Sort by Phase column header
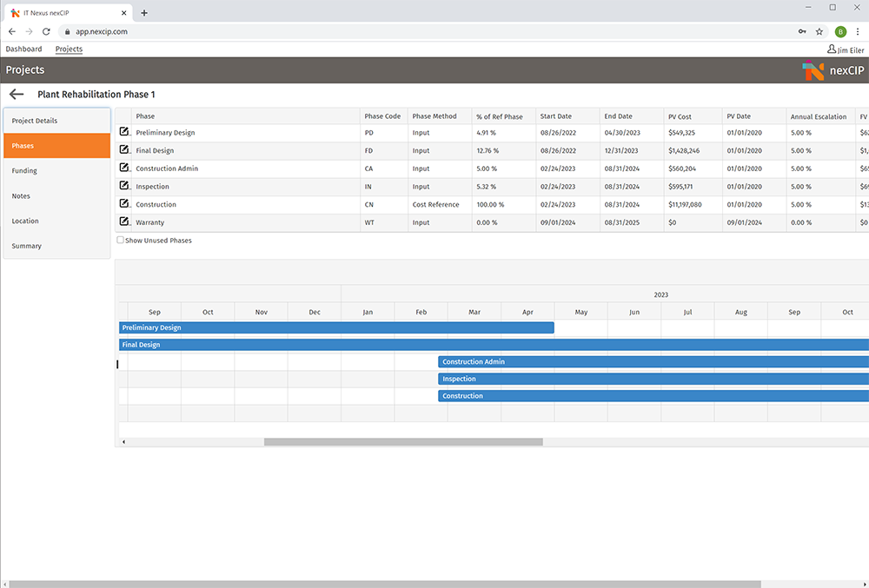Image resolution: width=869 pixels, height=588 pixels. point(246,116)
